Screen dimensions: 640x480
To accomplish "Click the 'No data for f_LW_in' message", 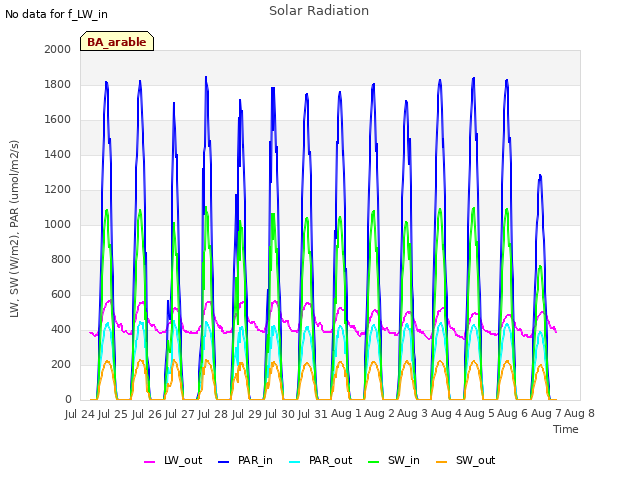I will click(x=56, y=14).
